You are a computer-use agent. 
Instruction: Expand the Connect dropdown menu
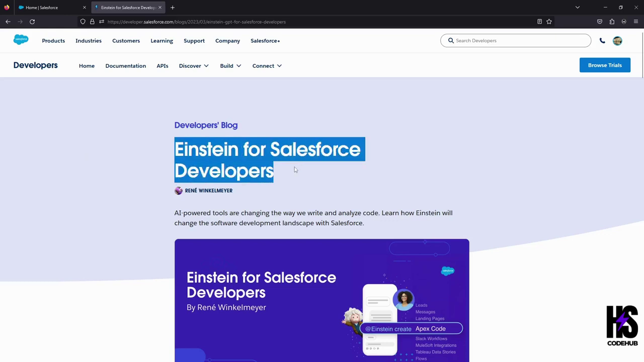[x=267, y=66]
